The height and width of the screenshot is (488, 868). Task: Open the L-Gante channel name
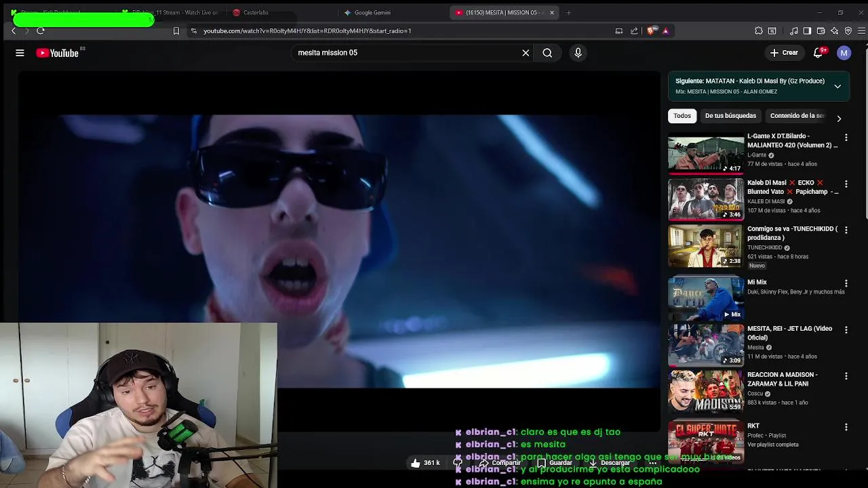point(757,155)
